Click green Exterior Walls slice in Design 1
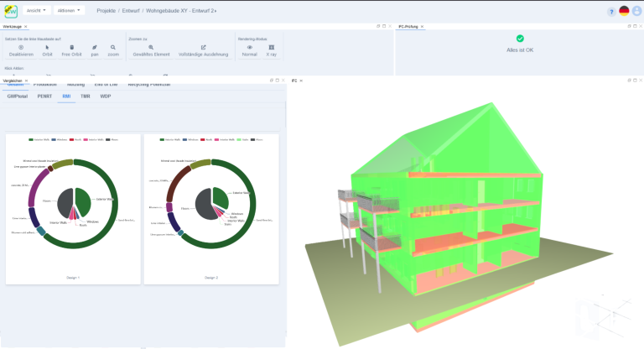This screenshot has height=349, width=644. pos(83,201)
